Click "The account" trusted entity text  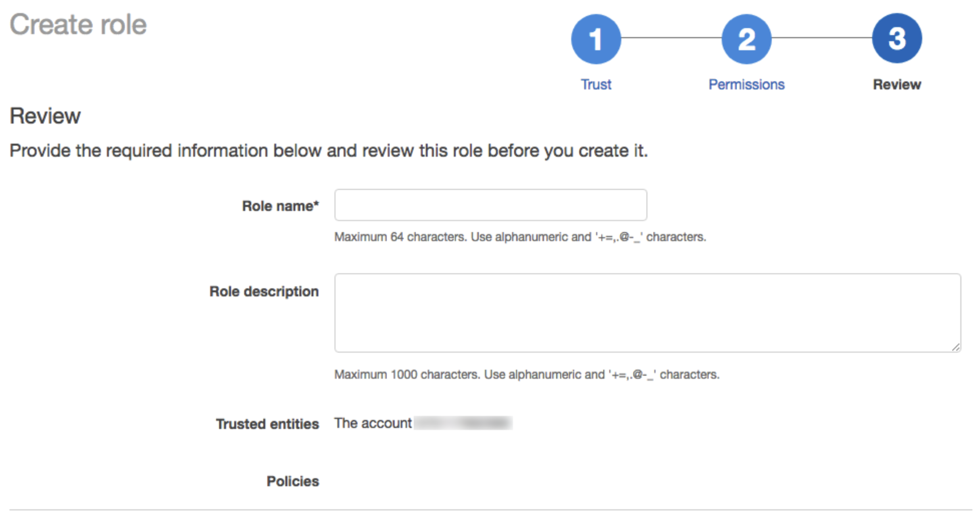click(373, 423)
